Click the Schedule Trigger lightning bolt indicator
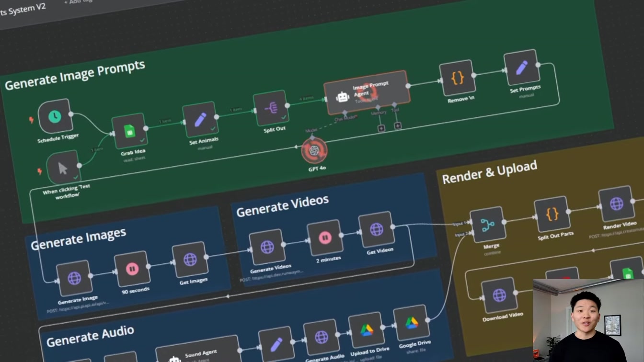 click(32, 120)
